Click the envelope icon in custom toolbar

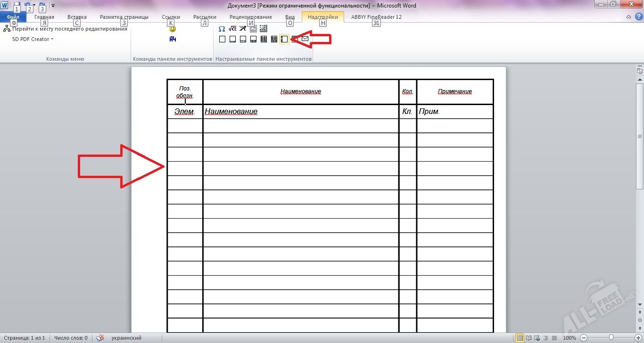click(305, 39)
